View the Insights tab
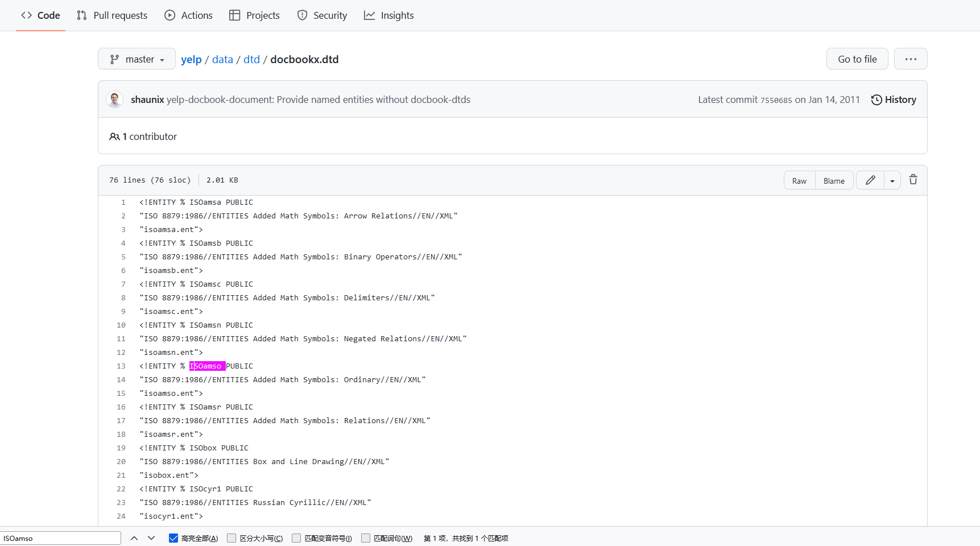The width and height of the screenshot is (980, 546). (389, 15)
